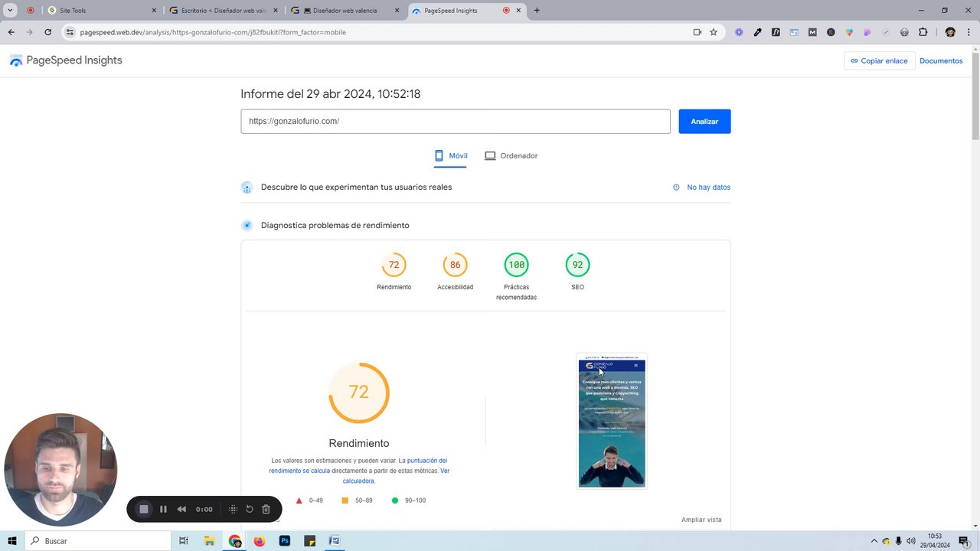The image size is (980, 551).
Task: Switch to the 'Diseñador web valencia' tab
Action: point(346,11)
